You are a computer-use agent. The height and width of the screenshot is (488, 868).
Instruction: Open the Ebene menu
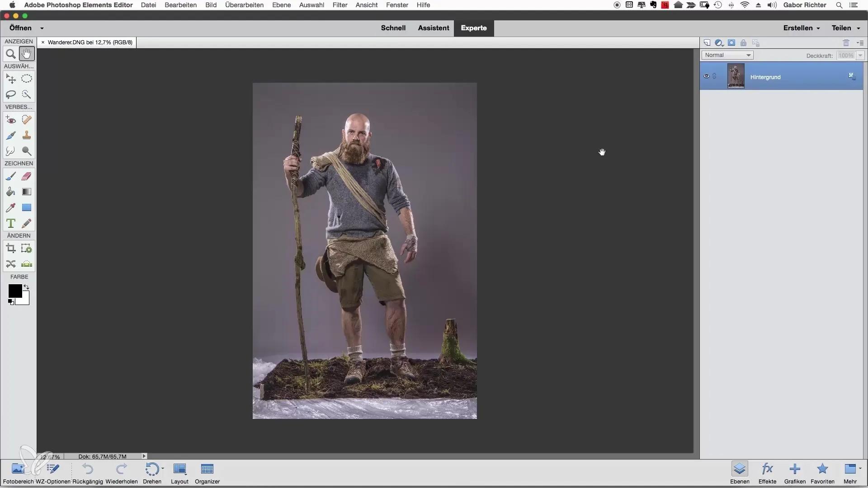coord(281,5)
